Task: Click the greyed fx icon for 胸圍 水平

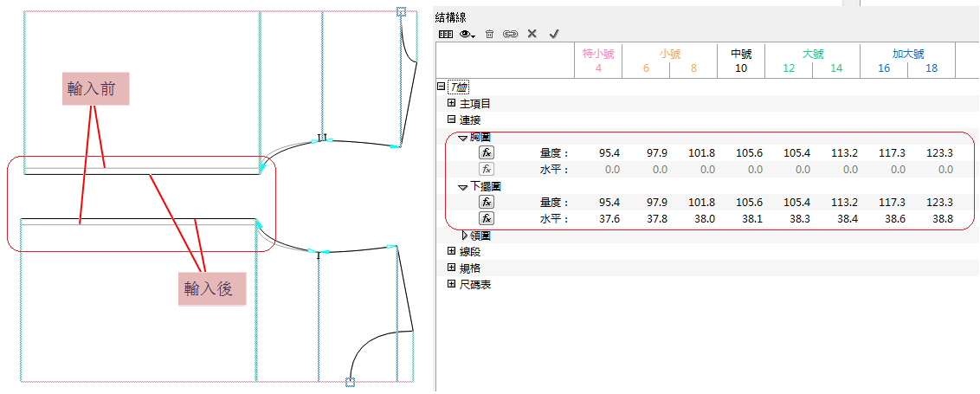Action: 487,170
